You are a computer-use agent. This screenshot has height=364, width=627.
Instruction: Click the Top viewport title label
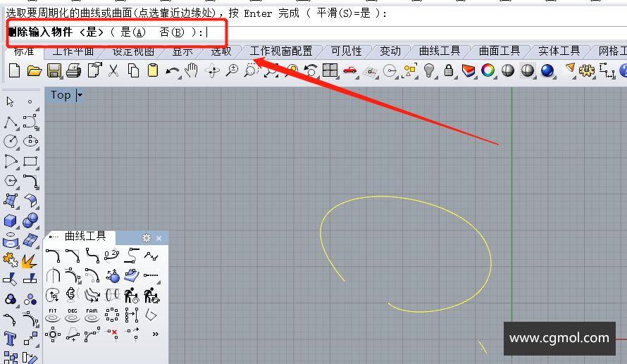61,95
